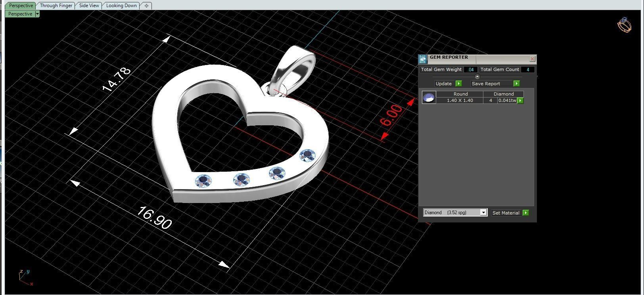Select the leftmost blue gem on the heart
644x295 pixels.
coord(203,181)
